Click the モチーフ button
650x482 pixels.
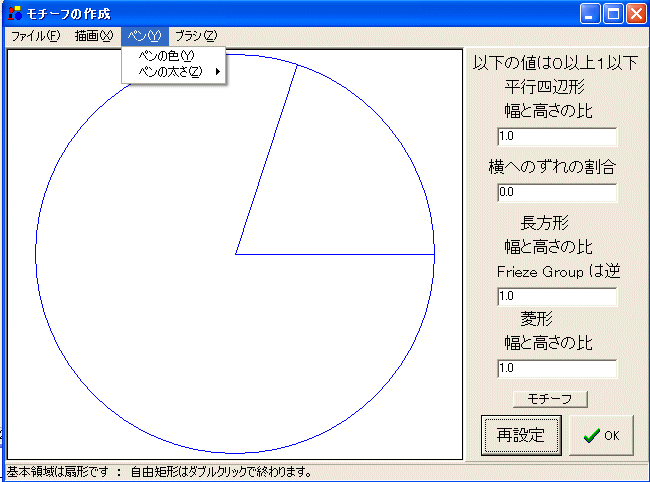pos(550,399)
